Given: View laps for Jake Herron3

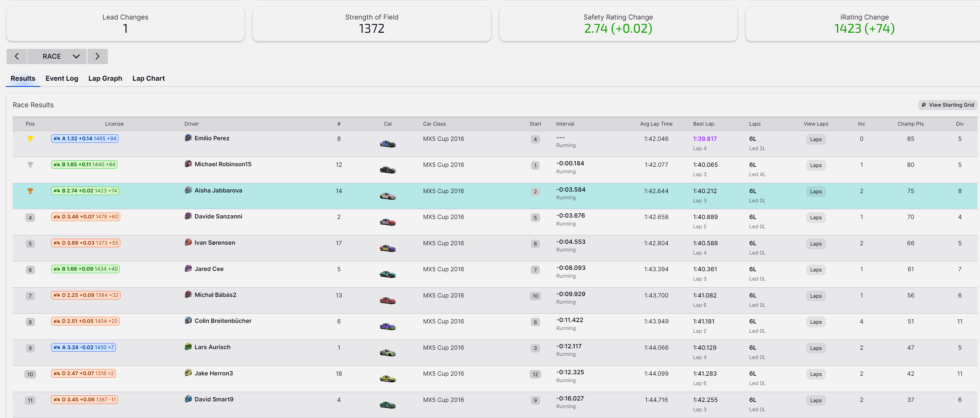Looking at the screenshot, I should pyautogui.click(x=816, y=374).
